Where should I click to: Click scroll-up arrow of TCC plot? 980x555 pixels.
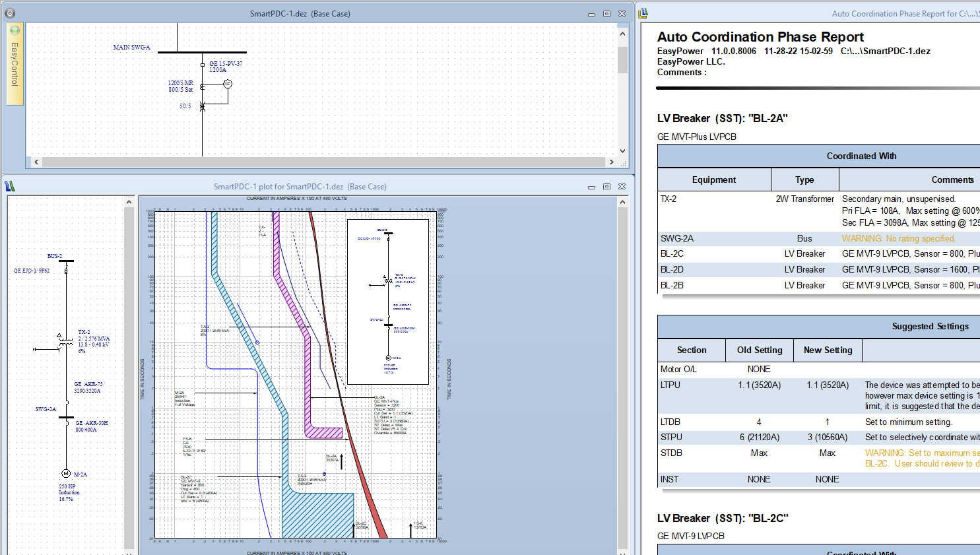(622, 202)
